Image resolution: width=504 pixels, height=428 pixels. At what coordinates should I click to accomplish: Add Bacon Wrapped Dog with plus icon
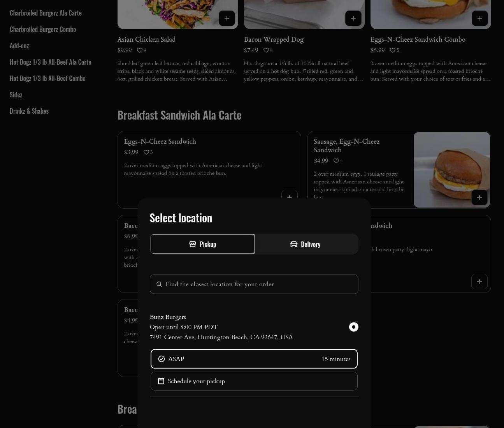pos(353,18)
